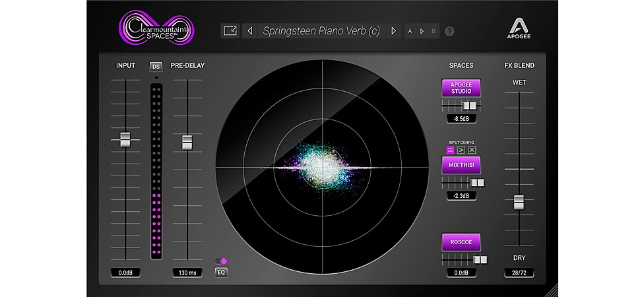Toggle the EQ power switch
This screenshot has width=644, height=297.
pos(221,261)
